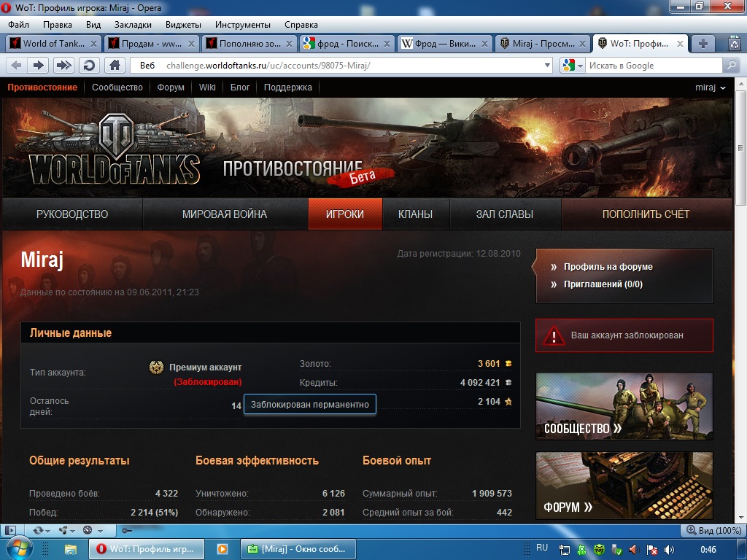Close the 'фрод - Поиск...' tab

tap(387, 44)
